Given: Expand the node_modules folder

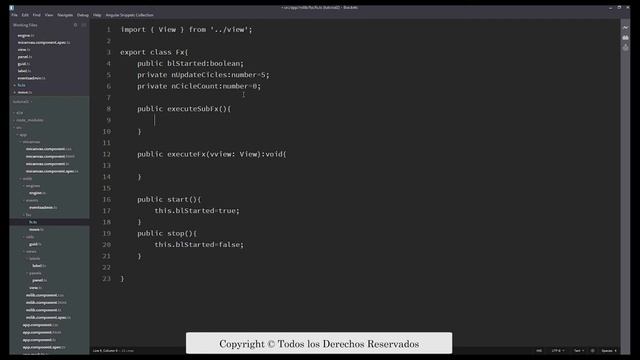Looking at the screenshot, I should 29,120.
